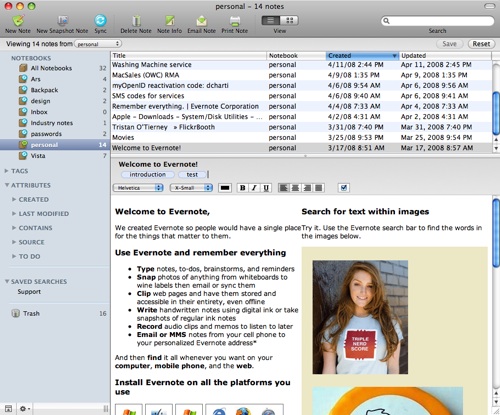Select the Vista notebook
The image size is (500, 415).
38,156
